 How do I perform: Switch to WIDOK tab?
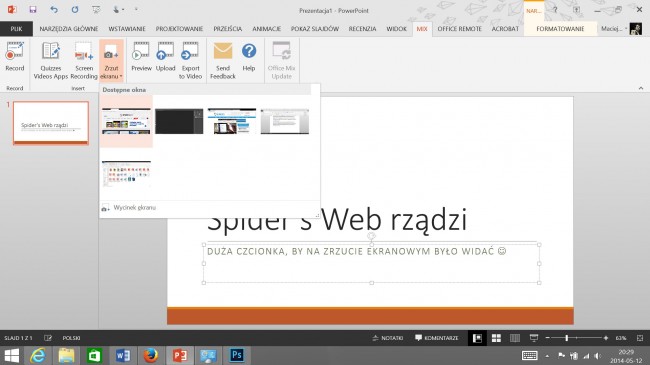pos(396,29)
